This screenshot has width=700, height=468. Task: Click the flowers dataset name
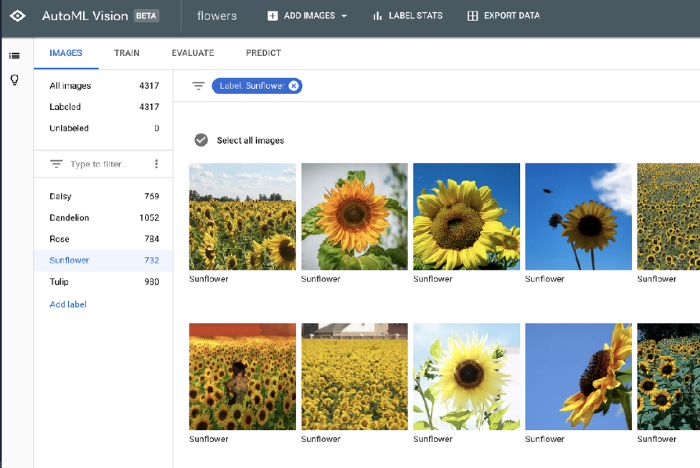point(217,16)
